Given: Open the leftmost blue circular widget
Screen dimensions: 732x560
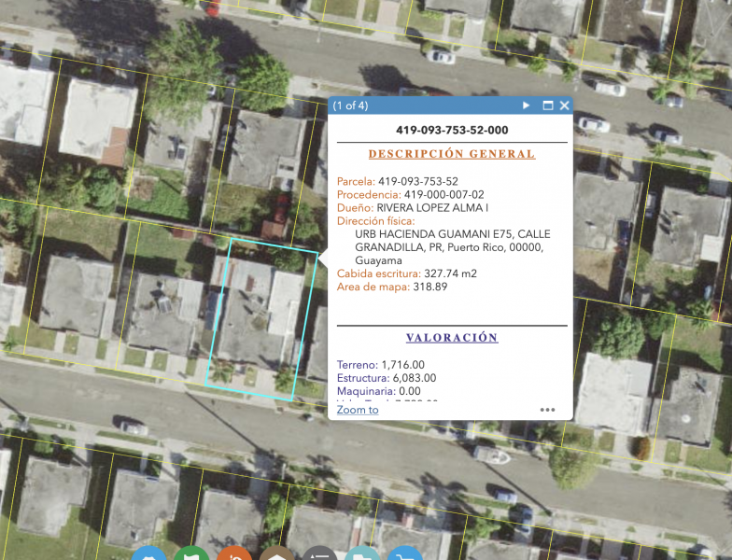Looking at the screenshot, I should 149,554.
